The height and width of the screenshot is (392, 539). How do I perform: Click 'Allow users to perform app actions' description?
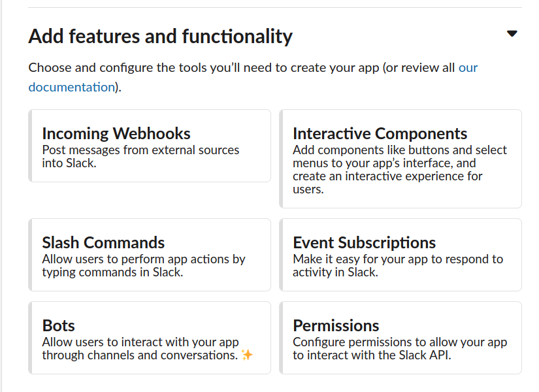coord(139,259)
